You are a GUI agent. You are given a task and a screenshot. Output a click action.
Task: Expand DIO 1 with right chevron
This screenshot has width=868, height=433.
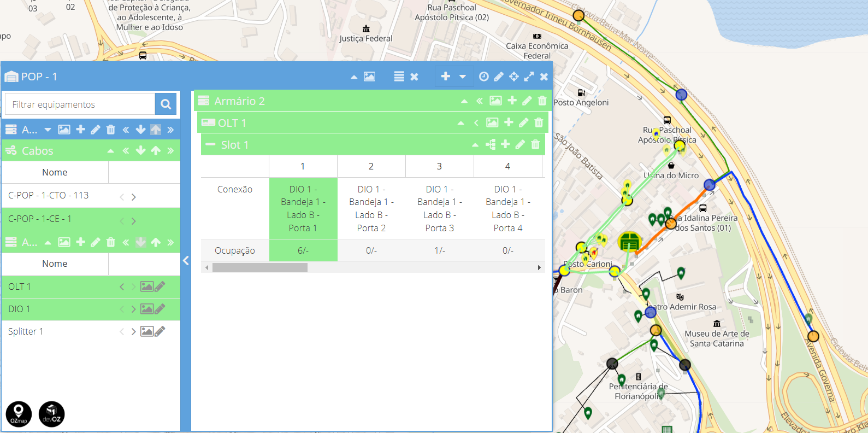point(133,309)
